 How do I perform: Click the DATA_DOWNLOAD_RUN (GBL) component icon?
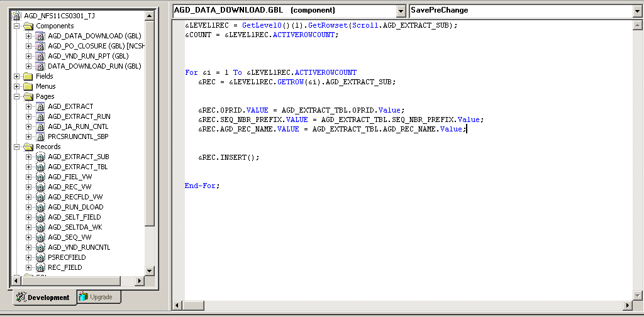pos(40,66)
